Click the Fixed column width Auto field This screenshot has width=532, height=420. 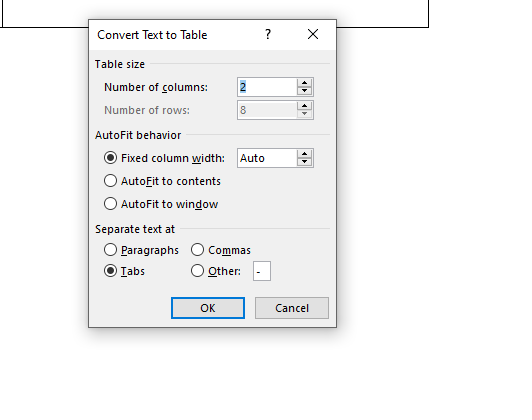point(267,158)
